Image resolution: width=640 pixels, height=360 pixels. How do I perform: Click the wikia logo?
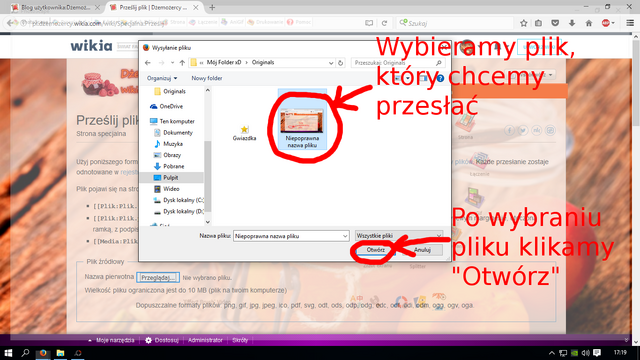point(91,46)
